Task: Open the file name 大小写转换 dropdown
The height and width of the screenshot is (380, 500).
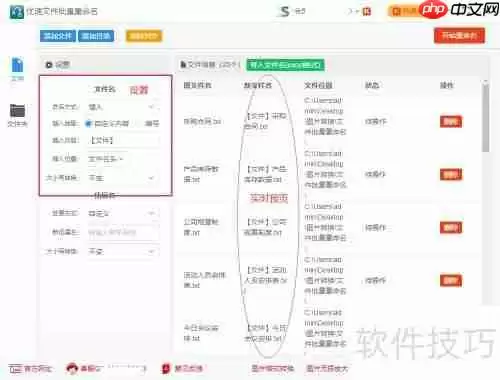Action: pyautogui.click(x=122, y=178)
